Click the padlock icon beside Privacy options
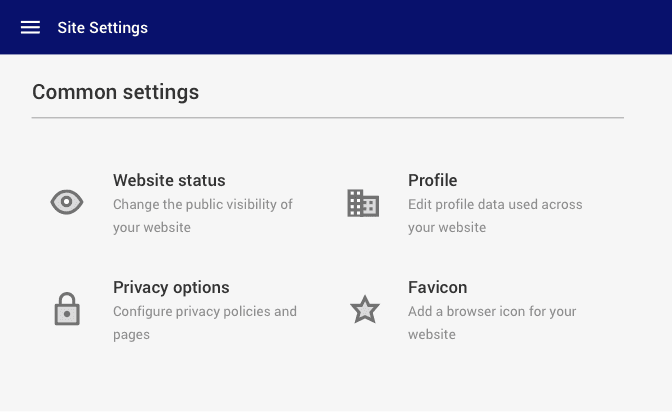The image size is (672, 412). [x=66, y=309]
